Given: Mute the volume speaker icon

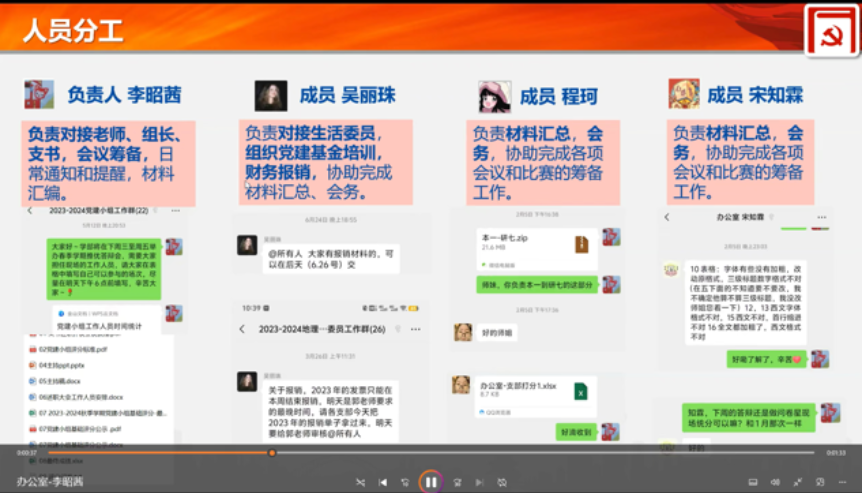Looking at the screenshot, I should click(x=774, y=482).
